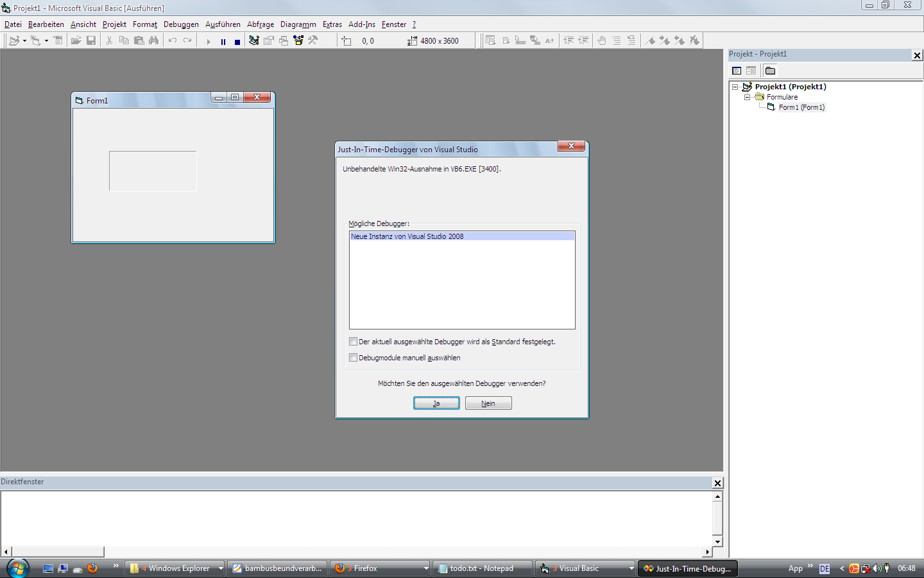This screenshot has width=924, height=578.
Task: Check 'Debugmodule manuell auswählen' option
Action: 353,358
